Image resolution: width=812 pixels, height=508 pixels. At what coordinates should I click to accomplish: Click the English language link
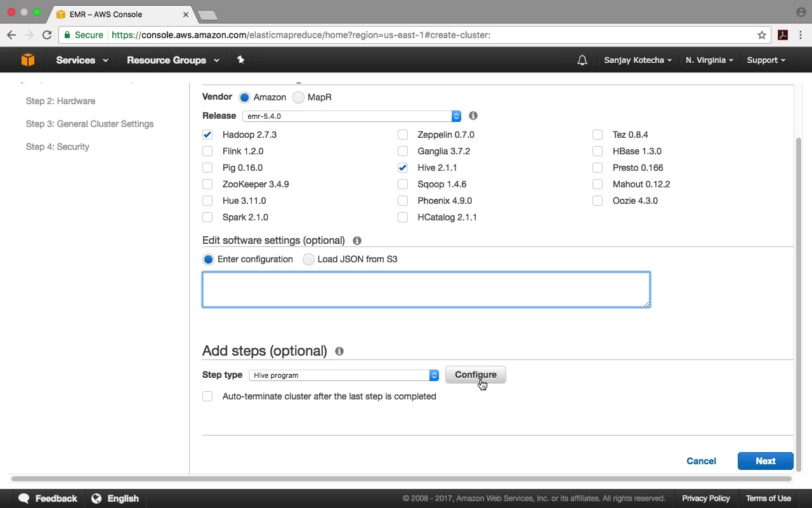(x=123, y=498)
